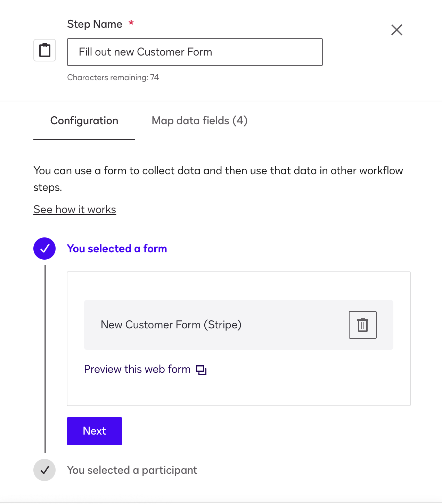Focus the Step Name text field
This screenshot has width=442, height=504.
coord(195,52)
